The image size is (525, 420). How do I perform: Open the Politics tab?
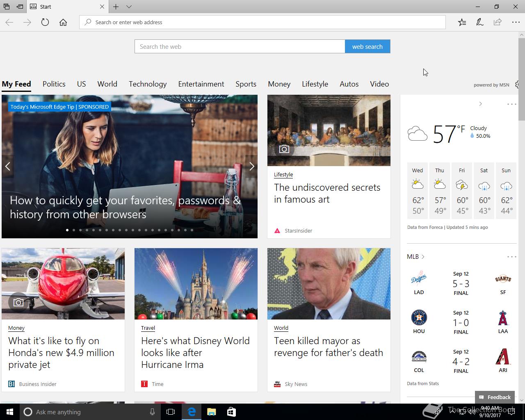point(54,84)
